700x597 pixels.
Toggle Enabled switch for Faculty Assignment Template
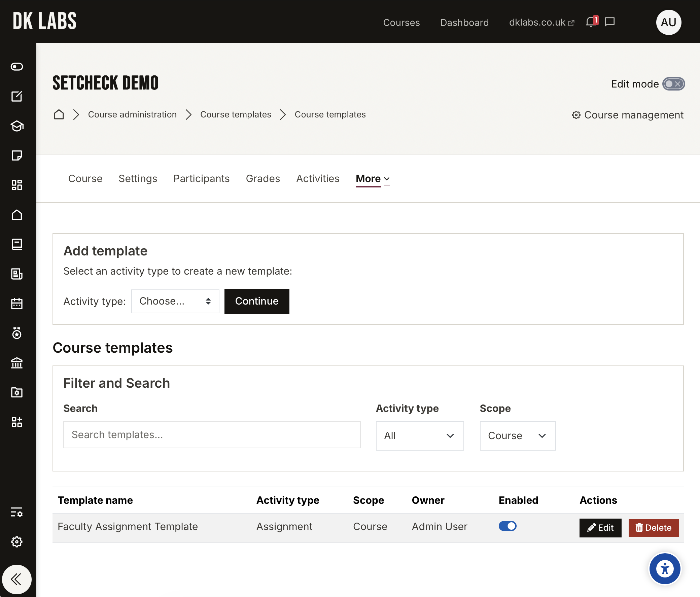click(x=508, y=526)
